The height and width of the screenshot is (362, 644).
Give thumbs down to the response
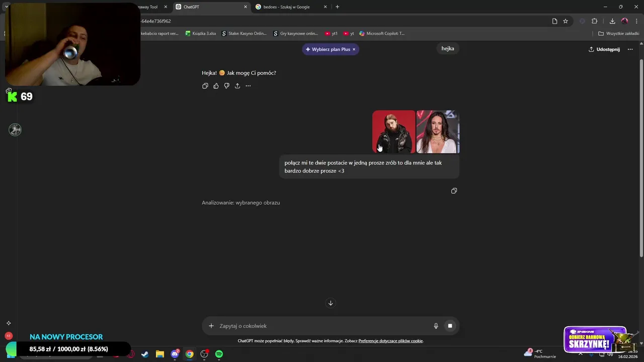[x=226, y=86]
